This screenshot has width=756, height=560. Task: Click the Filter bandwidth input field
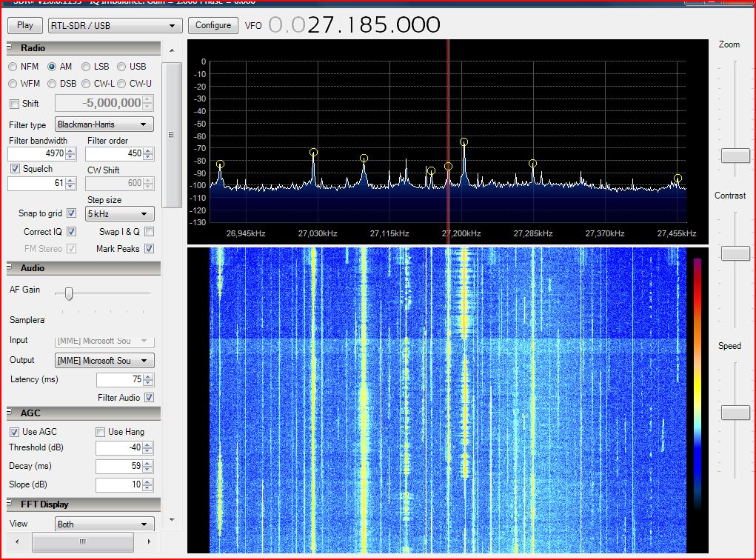(36, 154)
